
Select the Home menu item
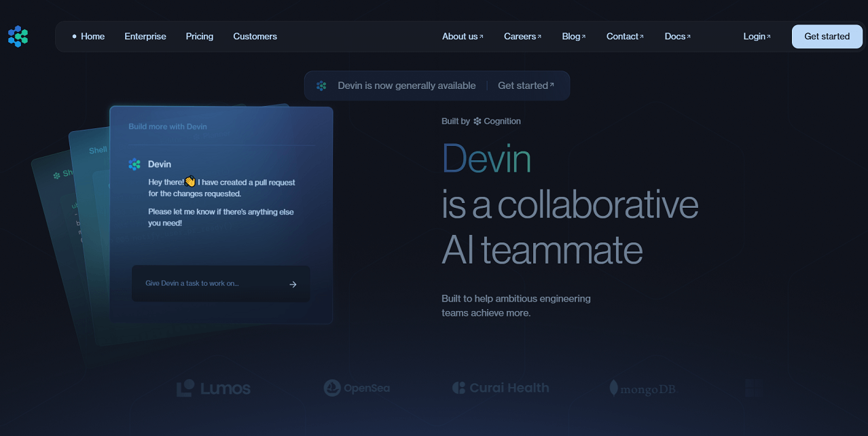coord(92,36)
